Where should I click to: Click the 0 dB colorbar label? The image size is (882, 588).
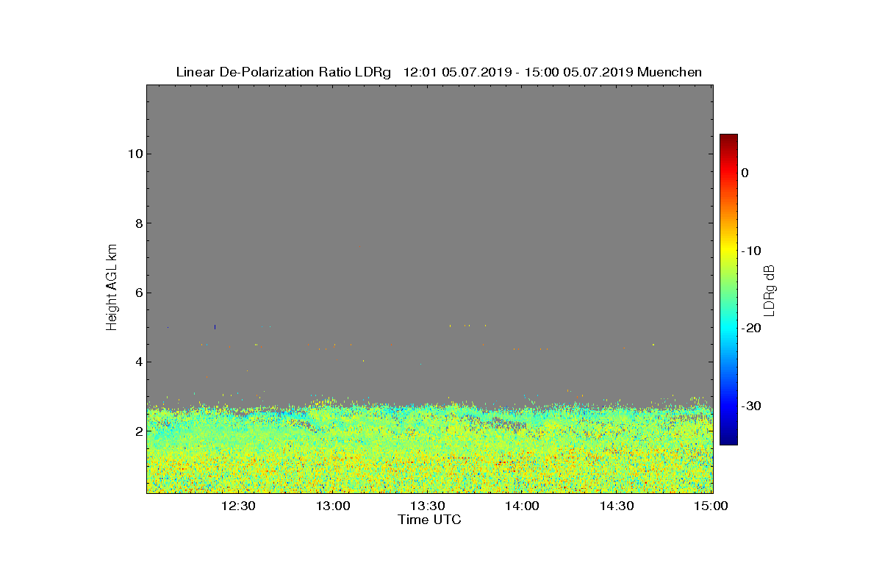point(745,173)
